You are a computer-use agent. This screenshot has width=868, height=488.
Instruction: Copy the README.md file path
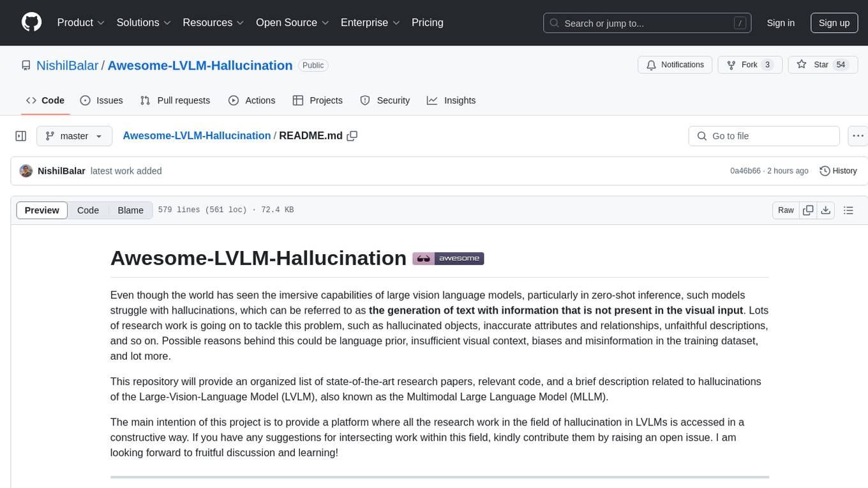click(x=352, y=136)
